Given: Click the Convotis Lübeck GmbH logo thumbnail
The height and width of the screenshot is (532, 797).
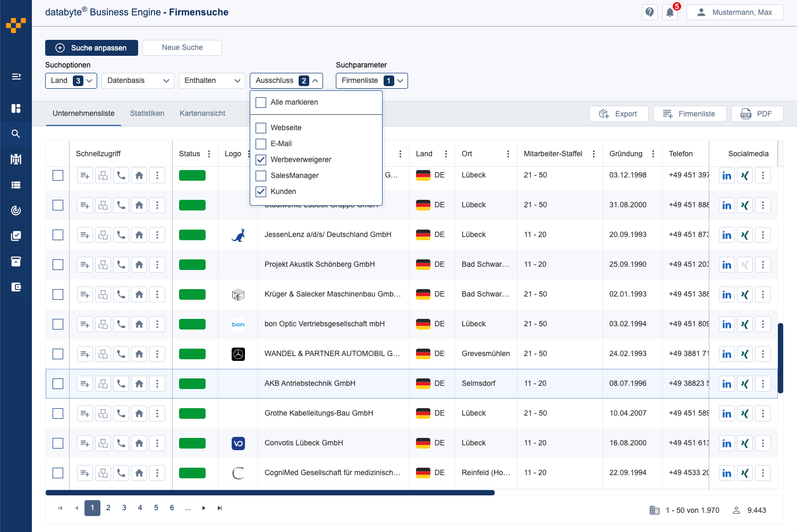Looking at the screenshot, I should pos(239,443).
